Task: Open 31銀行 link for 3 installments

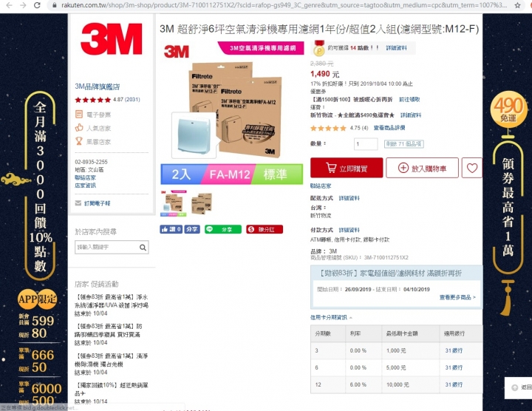Action: pos(454,350)
